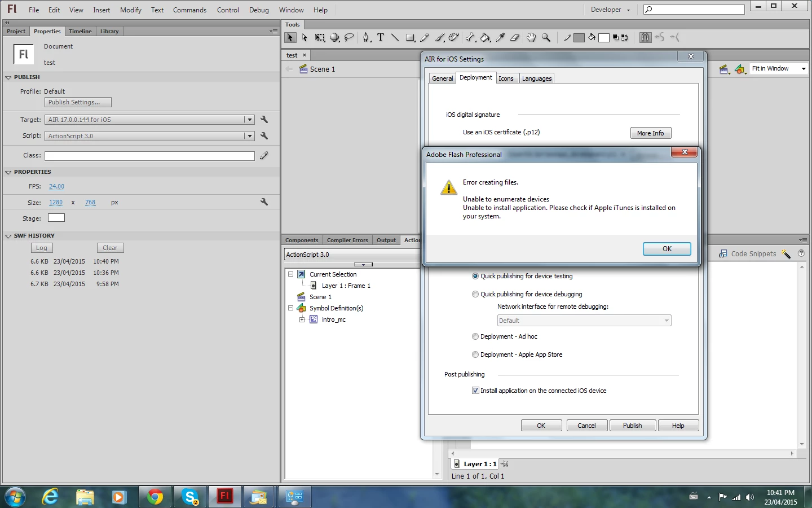The height and width of the screenshot is (508, 812).
Task: Select the Rectangle tool
Action: 411,38
